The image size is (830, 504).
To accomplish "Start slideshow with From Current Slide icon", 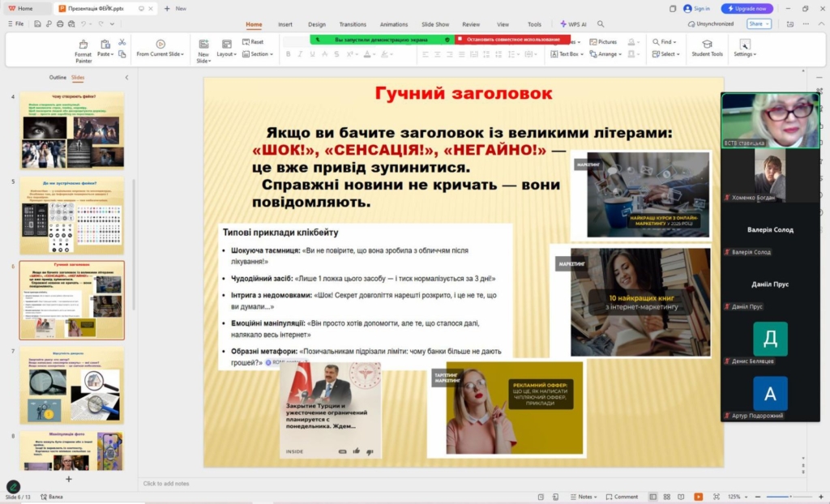I will 160,44.
